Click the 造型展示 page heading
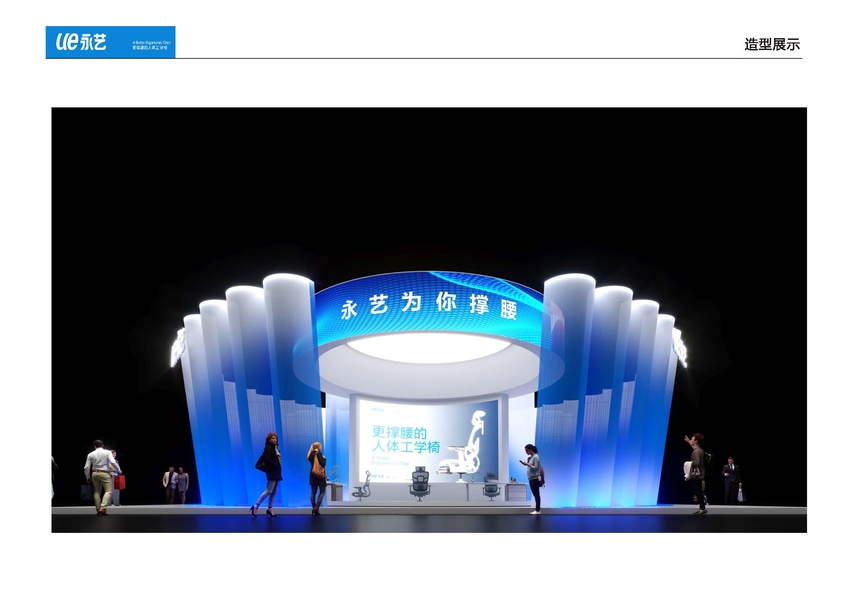Viewport: 848px width, 600px height. coord(772,44)
